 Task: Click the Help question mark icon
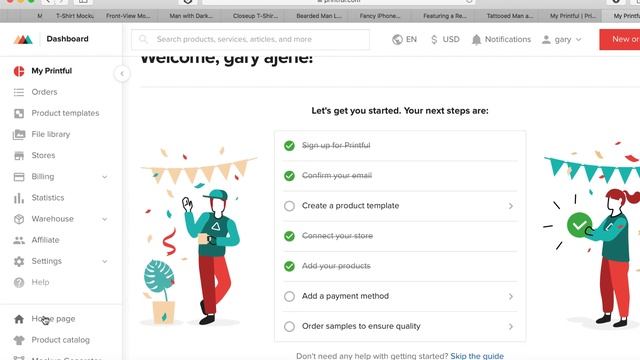coord(19,282)
